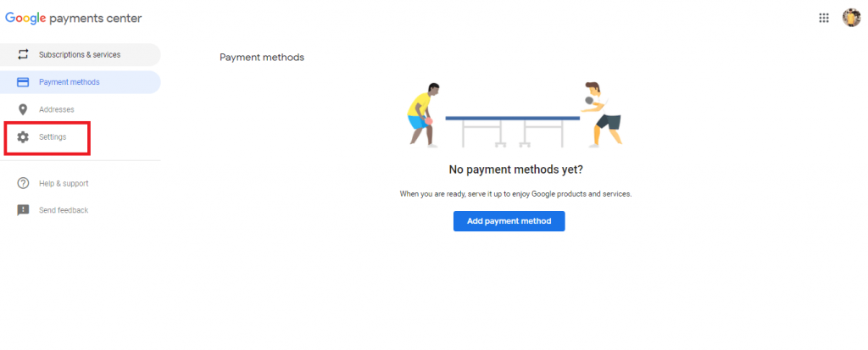
Task: Click the 'When you are ready' description text
Action: (x=516, y=194)
